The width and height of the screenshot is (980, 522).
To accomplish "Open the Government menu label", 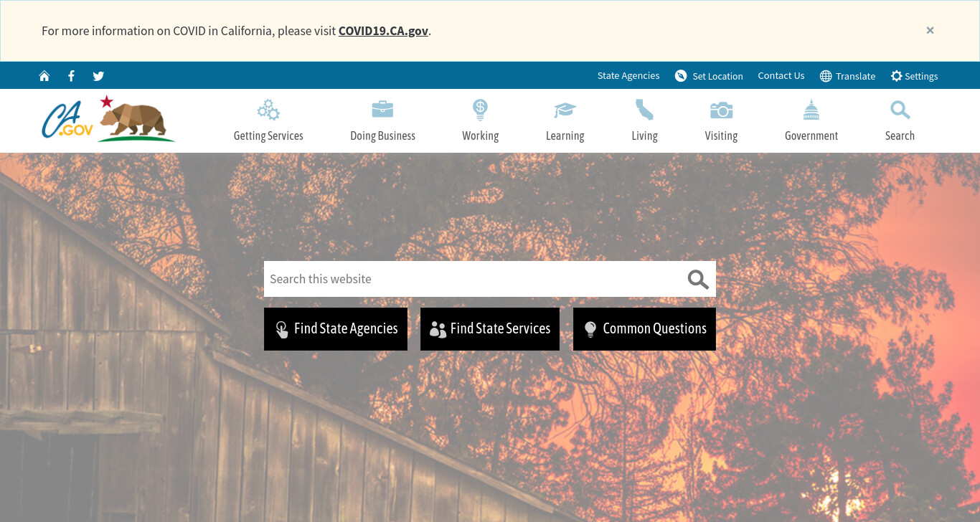I will tap(811, 136).
